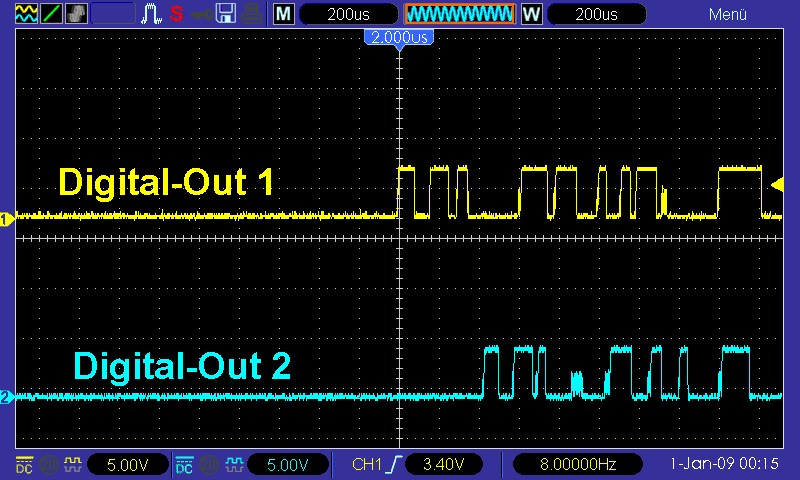Click the yellow CH1 square wave icon
The height and width of the screenshot is (480, 800).
(73, 465)
